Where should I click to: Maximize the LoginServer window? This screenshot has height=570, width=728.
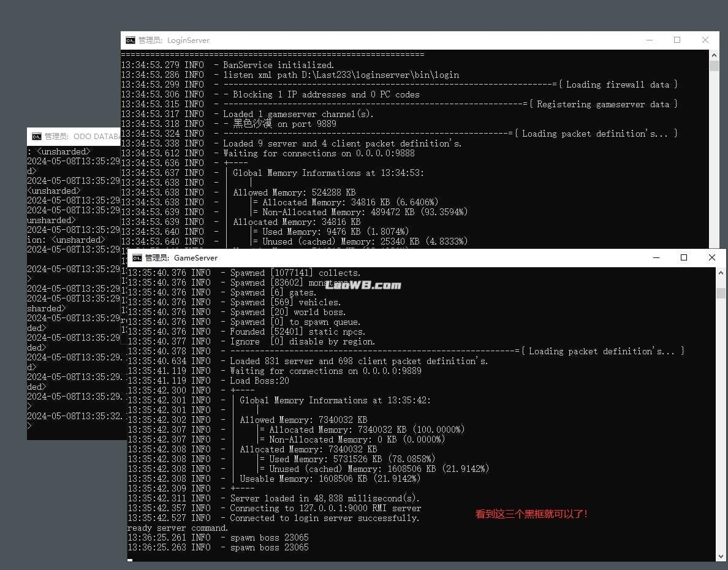point(677,40)
